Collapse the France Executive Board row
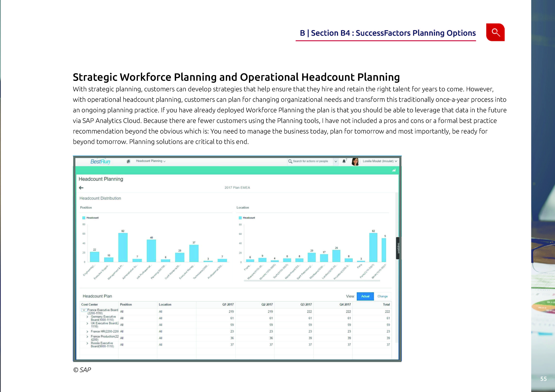Screen dimensions: 555x392 point(84,310)
